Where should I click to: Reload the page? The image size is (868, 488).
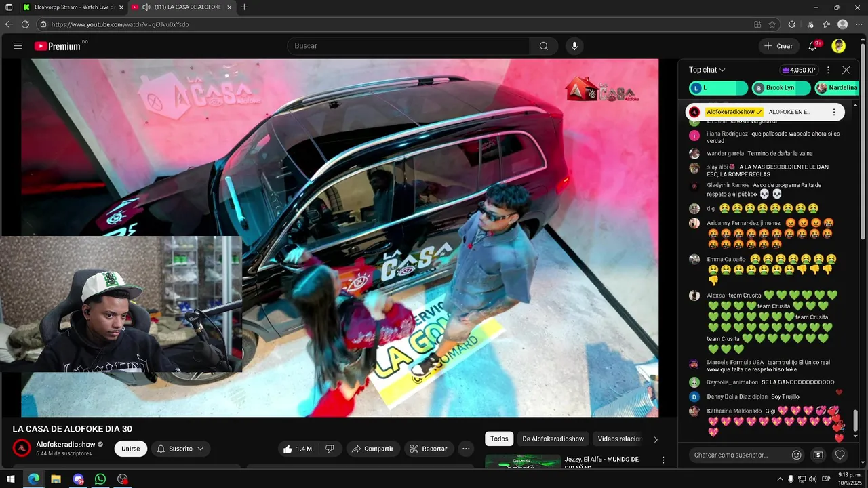coord(25,24)
